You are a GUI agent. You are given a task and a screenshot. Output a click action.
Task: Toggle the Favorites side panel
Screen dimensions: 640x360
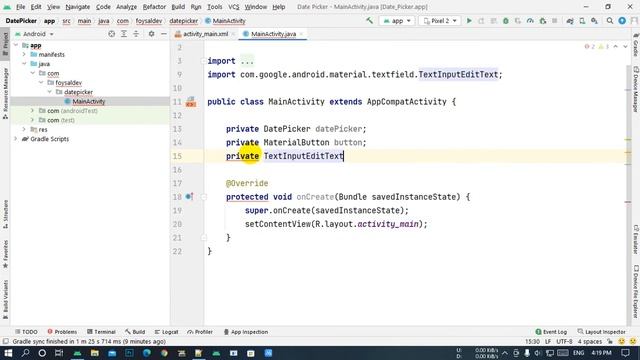5,254
